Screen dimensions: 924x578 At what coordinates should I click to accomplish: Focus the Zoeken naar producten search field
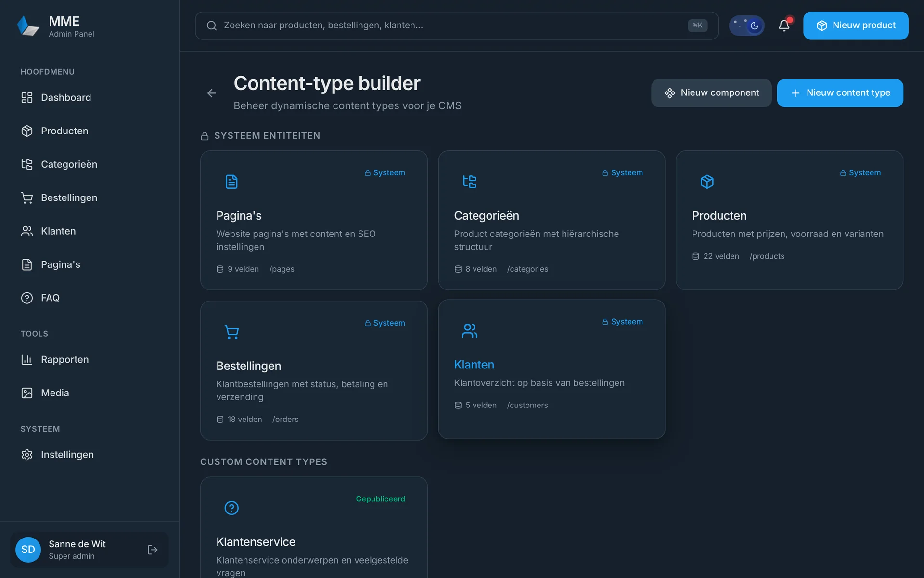tap(456, 26)
